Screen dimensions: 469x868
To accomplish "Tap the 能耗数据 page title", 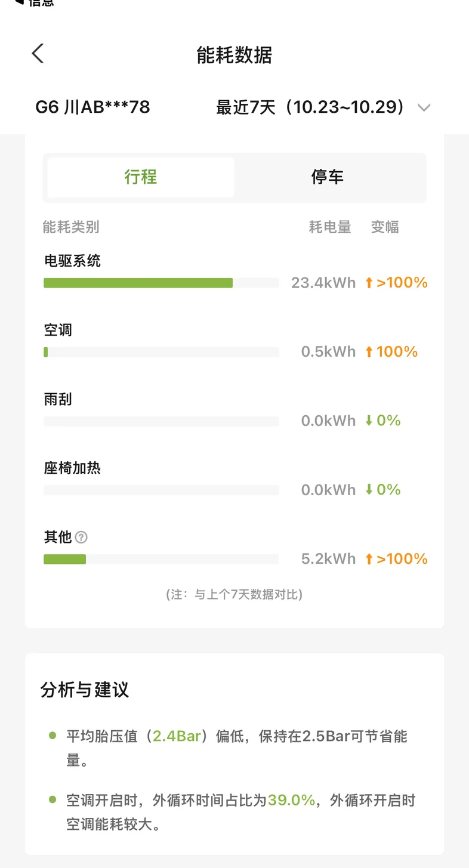I will pyautogui.click(x=234, y=55).
